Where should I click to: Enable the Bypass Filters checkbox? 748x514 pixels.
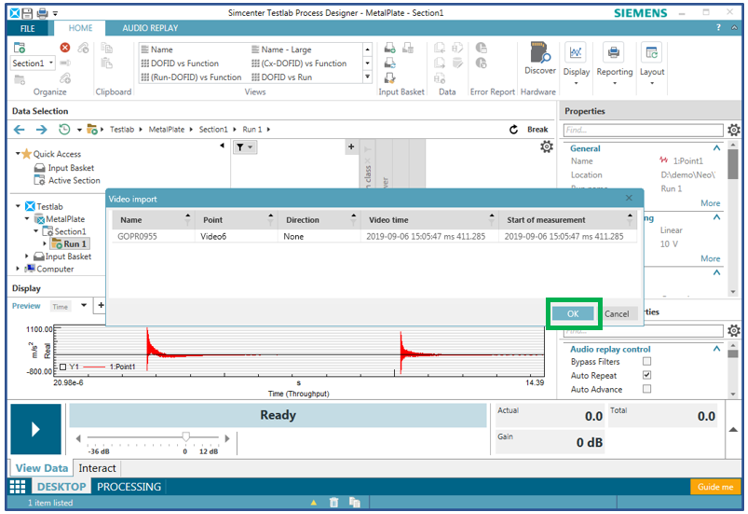click(x=647, y=362)
